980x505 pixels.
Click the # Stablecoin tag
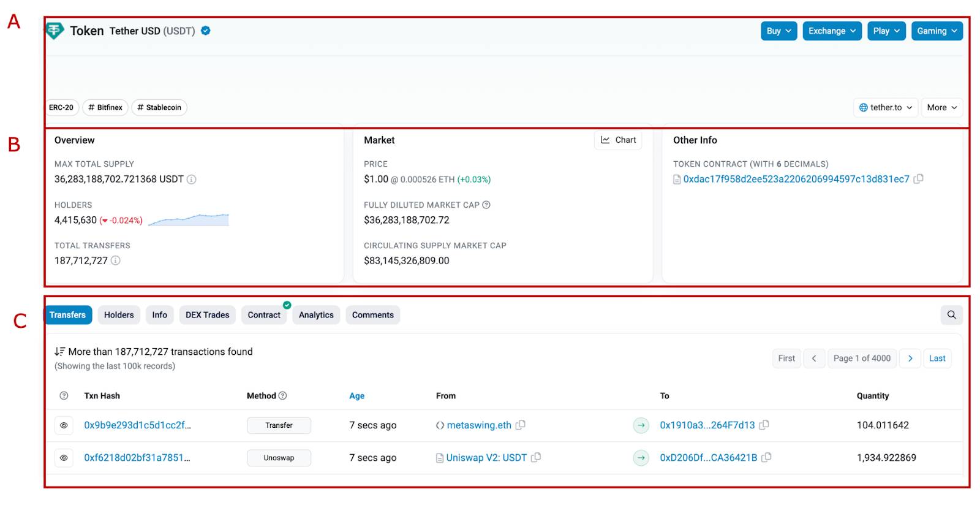pyautogui.click(x=159, y=107)
